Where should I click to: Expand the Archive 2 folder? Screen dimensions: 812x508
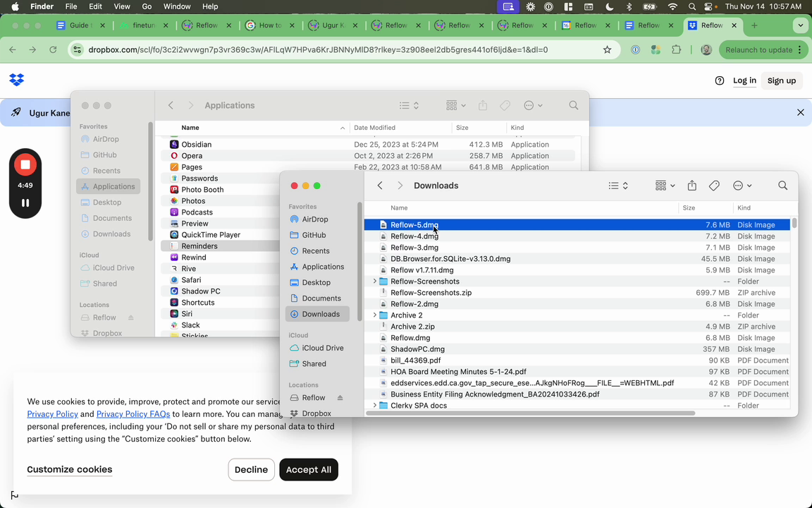(x=374, y=315)
